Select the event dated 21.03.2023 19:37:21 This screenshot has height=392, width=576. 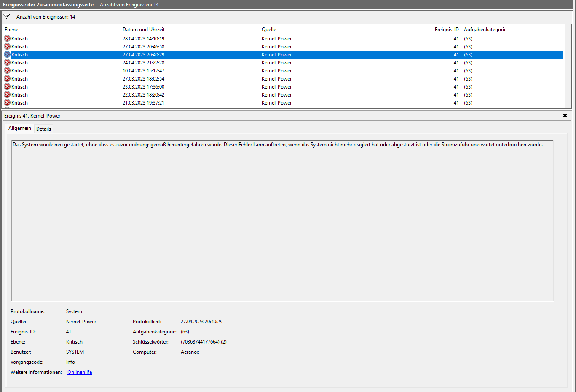pyautogui.click(x=283, y=102)
